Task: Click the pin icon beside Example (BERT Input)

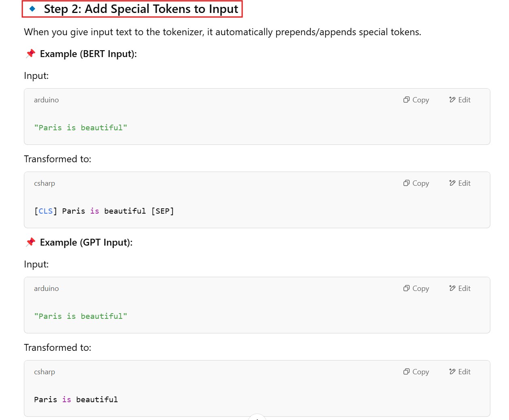Action: pyautogui.click(x=30, y=54)
